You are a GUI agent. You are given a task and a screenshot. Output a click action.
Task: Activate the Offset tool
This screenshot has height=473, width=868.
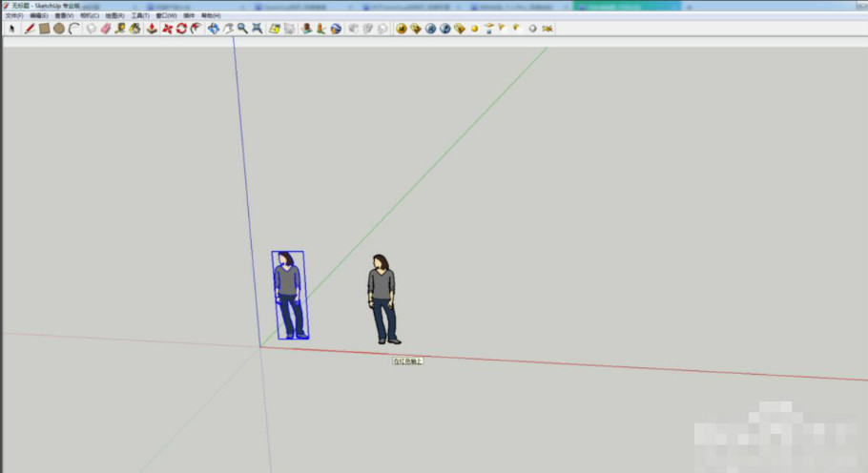(x=196, y=29)
